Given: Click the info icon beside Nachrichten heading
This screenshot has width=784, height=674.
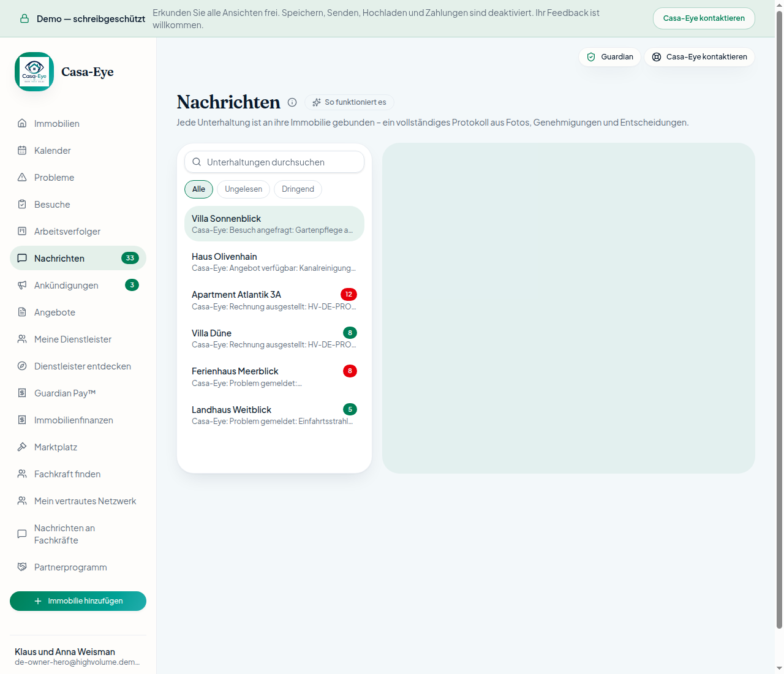Looking at the screenshot, I should pyautogui.click(x=292, y=102).
